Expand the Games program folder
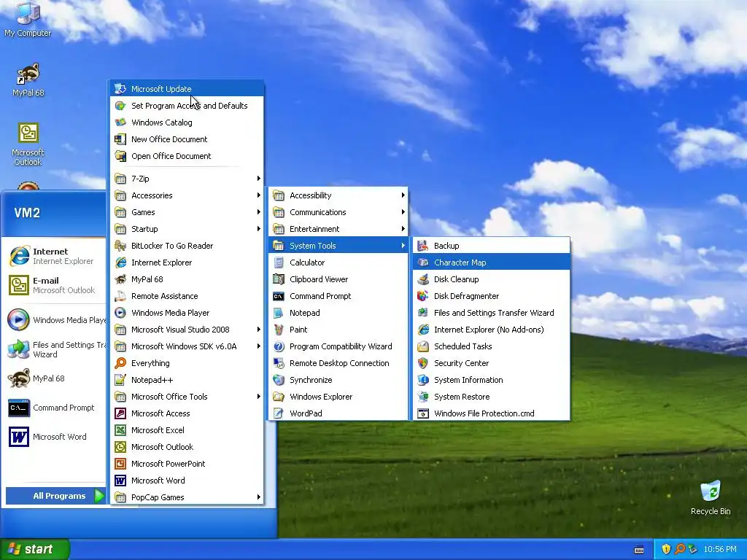 click(x=187, y=212)
